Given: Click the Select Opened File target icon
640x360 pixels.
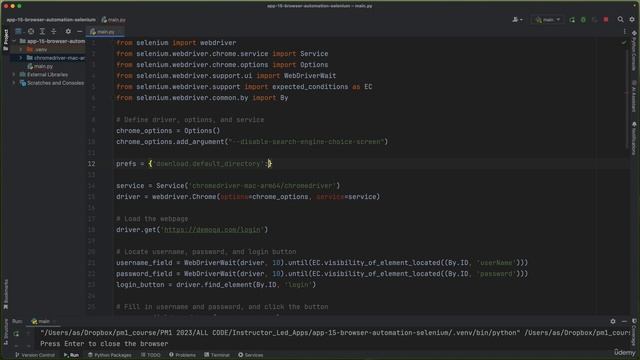Looking at the screenshot, I should coord(31,31).
